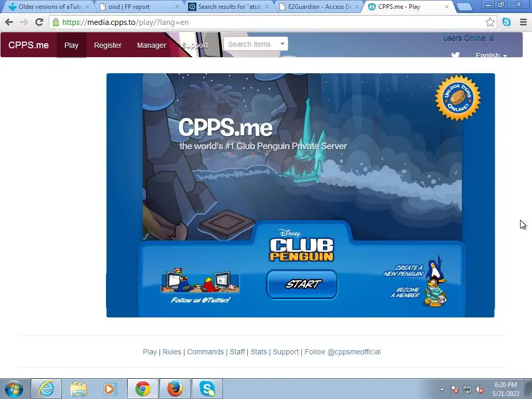Click the browser Forward arrow
Screen dimensions: 532x399
24,22
